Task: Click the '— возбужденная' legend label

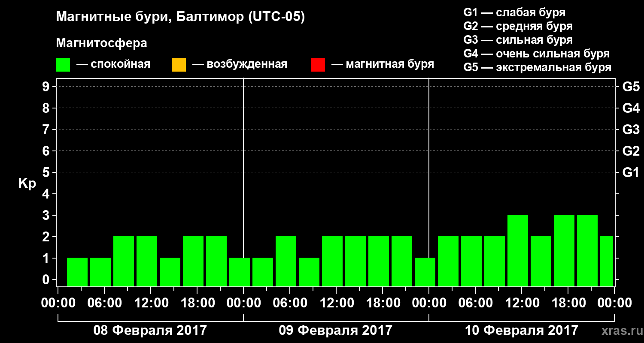Action: click(240, 64)
